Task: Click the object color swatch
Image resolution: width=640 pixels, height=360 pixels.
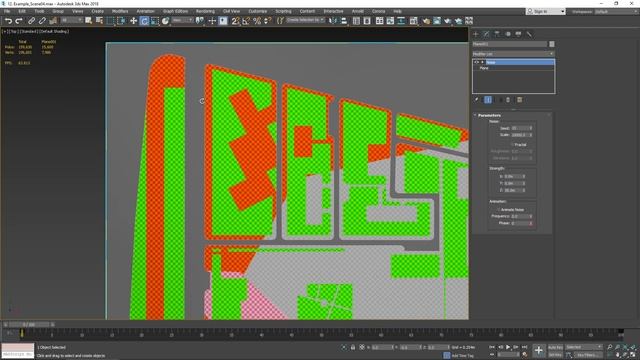Action: click(x=552, y=44)
